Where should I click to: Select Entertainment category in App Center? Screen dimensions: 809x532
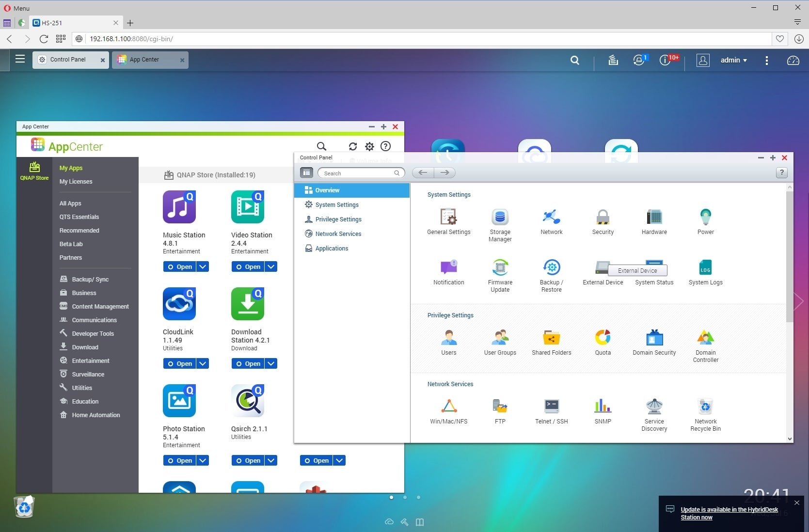pyautogui.click(x=91, y=361)
